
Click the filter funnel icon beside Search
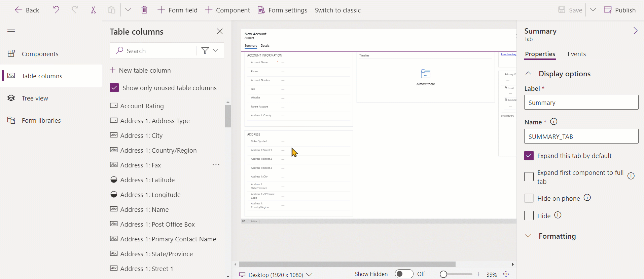point(205,50)
